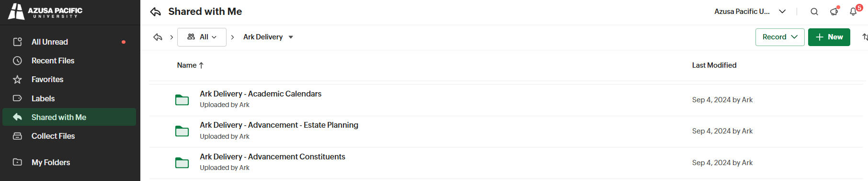Click the Shared with Me header arrow icon
This screenshot has height=181, width=868.
(x=155, y=12)
